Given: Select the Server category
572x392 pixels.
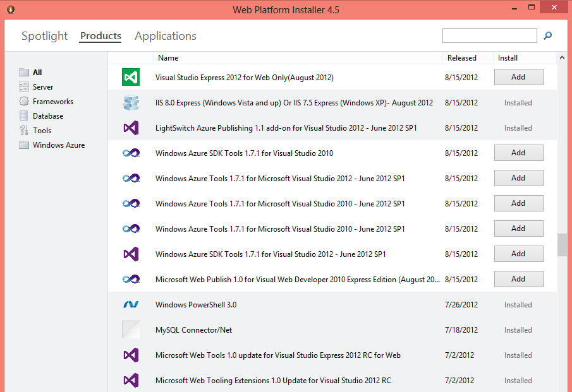Looking at the screenshot, I should point(43,86).
